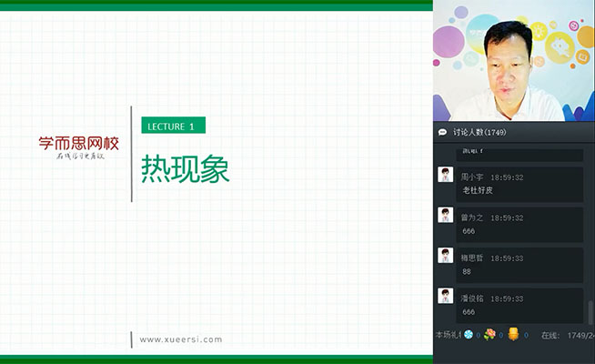Click 周小宇's avatar in the chat
This screenshot has width=595, height=364.
[445, 175]
